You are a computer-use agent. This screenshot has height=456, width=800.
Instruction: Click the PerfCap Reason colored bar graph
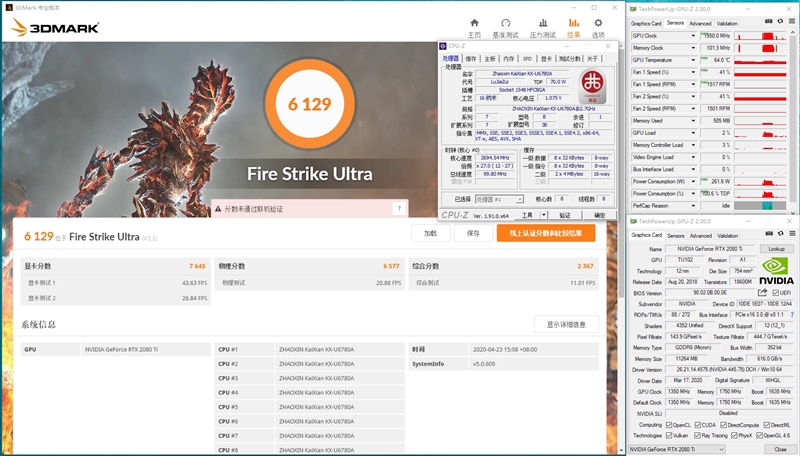tap(760, 206)
